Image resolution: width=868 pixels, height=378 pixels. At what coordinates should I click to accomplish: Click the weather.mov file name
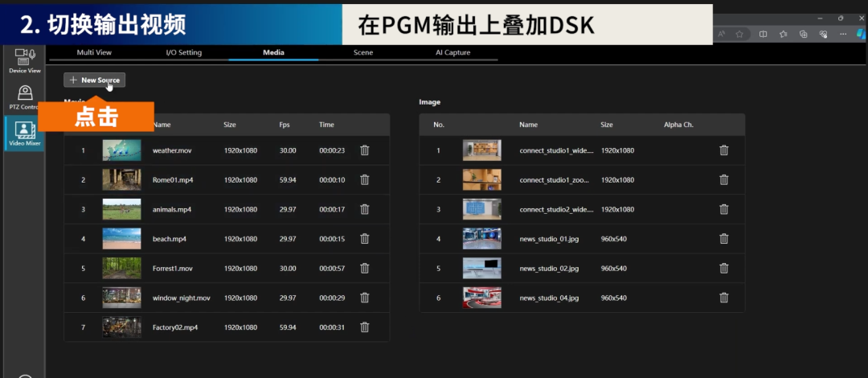(x=172, y=150)
